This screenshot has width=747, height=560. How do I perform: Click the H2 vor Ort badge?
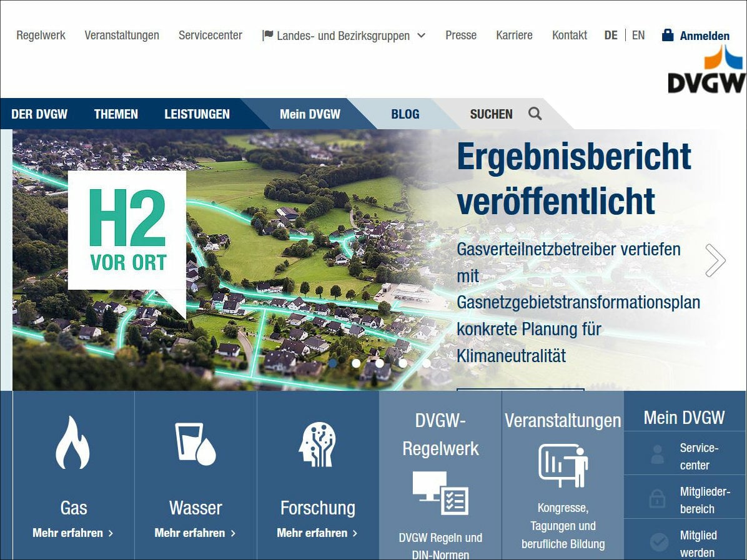[x=127, y=230]
